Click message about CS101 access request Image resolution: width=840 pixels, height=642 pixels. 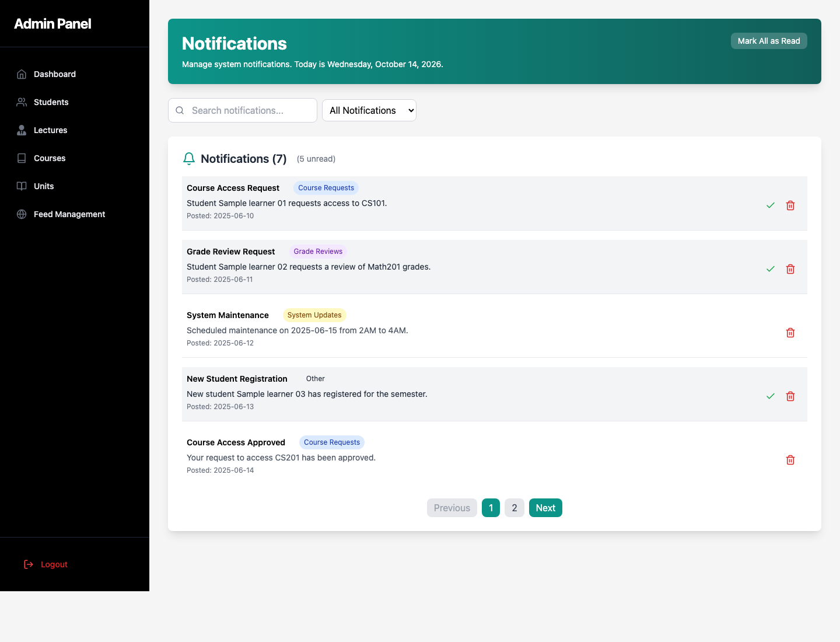[x=286, y=203]
